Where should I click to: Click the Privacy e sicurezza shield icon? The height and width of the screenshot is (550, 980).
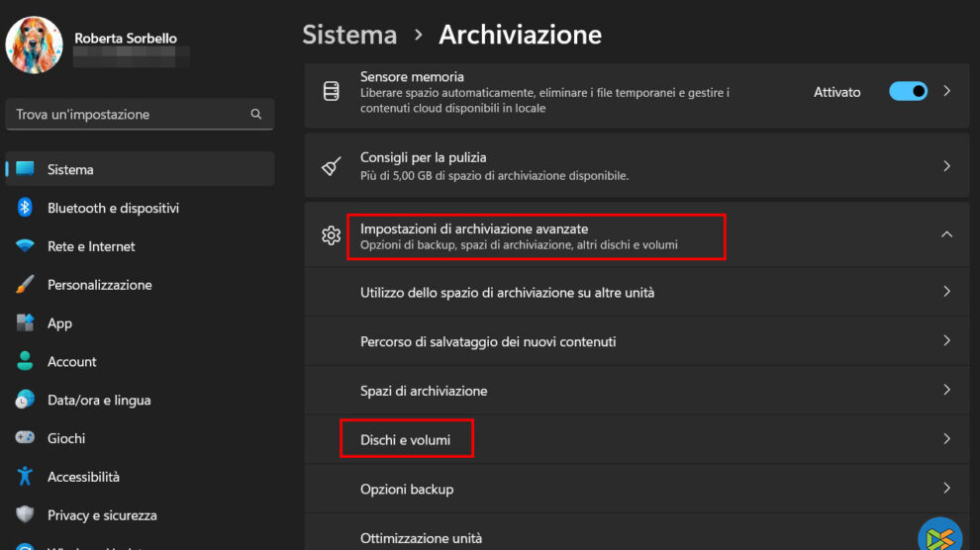pos(26,515)
